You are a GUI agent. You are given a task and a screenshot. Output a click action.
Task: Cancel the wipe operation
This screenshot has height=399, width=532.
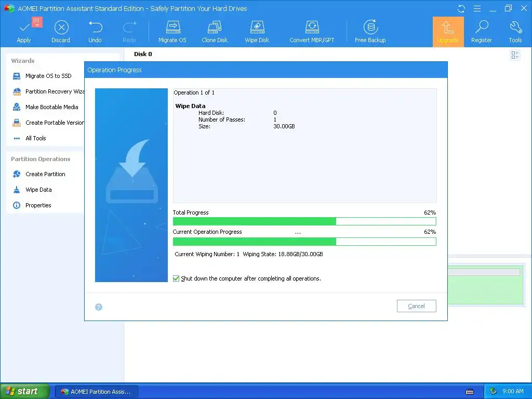click(x=416, y=306)
